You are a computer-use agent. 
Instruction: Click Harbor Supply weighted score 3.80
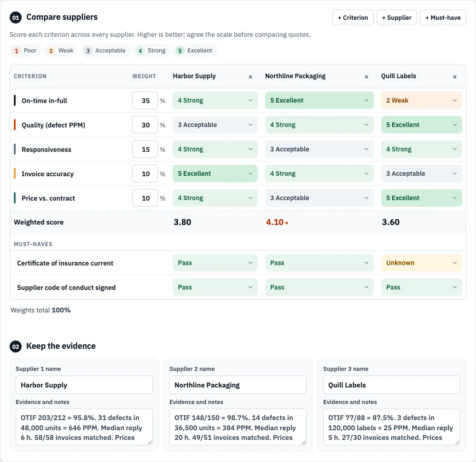pos(182,222)
